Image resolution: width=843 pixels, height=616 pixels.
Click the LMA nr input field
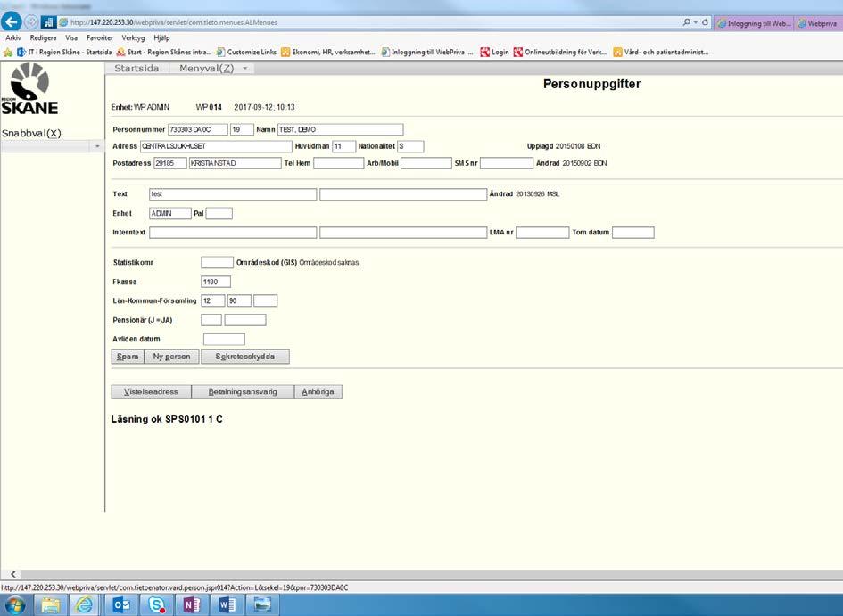pos(542,233)
